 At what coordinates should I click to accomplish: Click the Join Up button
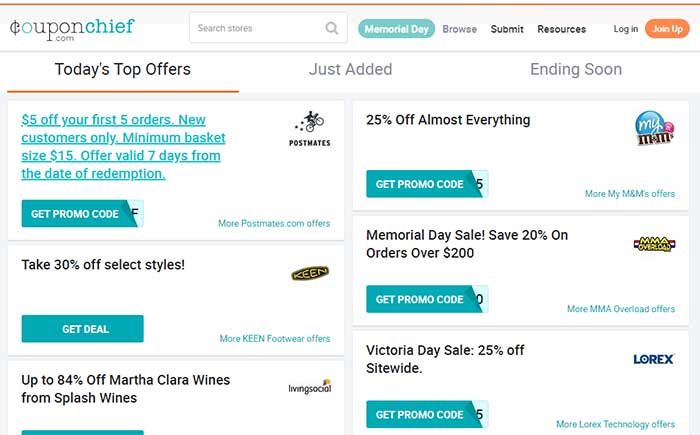(x=667, y=29)
